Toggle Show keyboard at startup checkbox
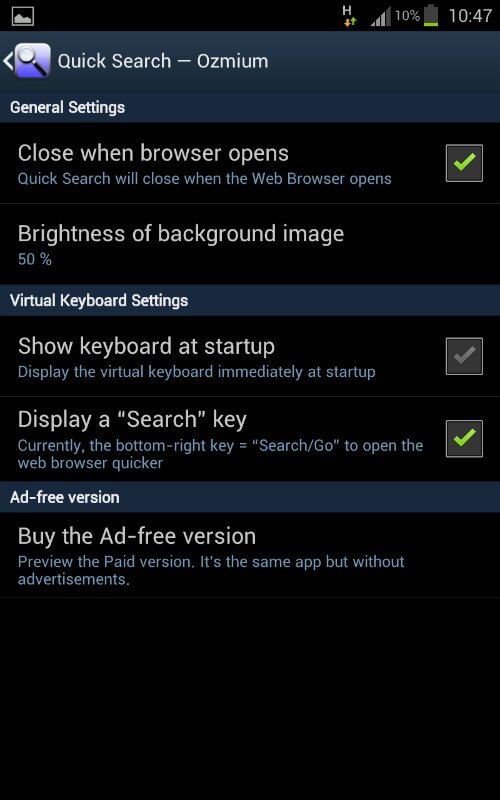Screen dimensions: 500x800 point(464,356)
